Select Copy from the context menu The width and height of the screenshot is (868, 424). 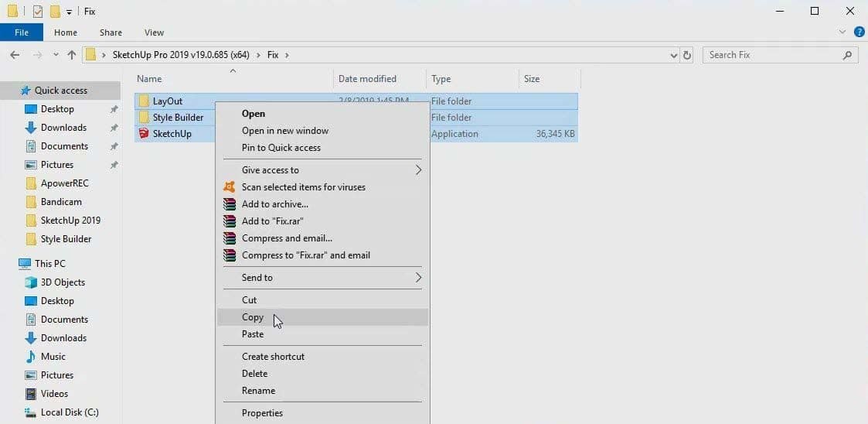coord(253,317)
